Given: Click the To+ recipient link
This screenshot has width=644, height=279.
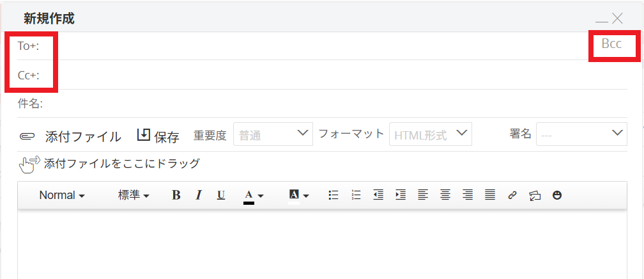Looking at the screenshot, I should click(x=28, y=46).
